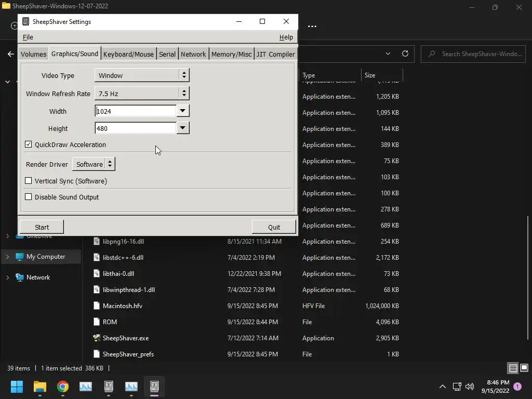Image resolution: width=532 pixels, height=399 pixels.
Task: Click the Explorer vertical scrollbar
Action: [x=528, y=277]
